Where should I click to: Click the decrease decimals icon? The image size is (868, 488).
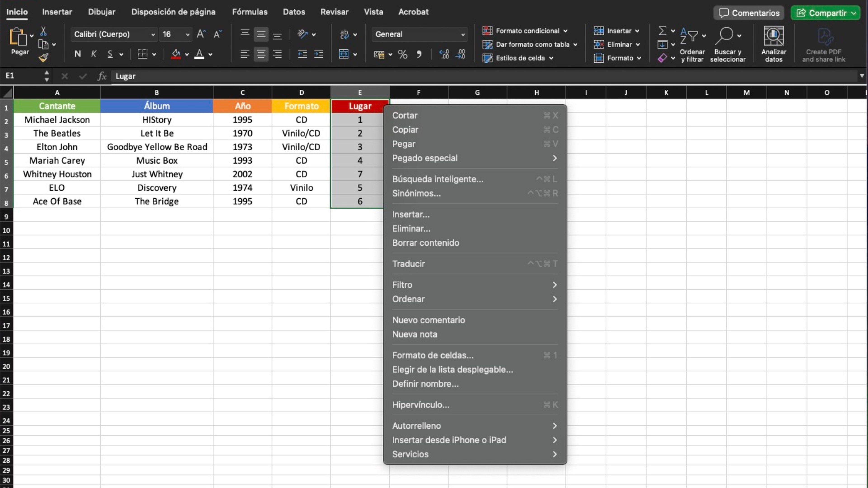pyautogui.click(x=460, y=54)
